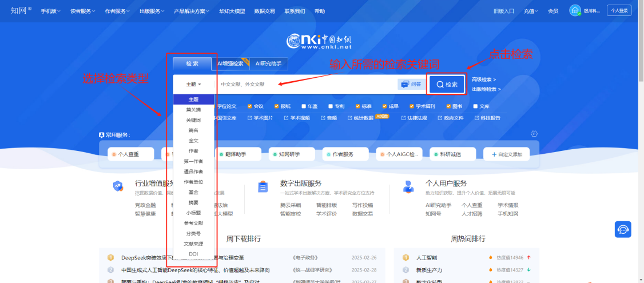Open 个人AIGC检测 service shortcut
Image resolution: width=644 pixels, height=283 pixels.
(x=399, y=154)
